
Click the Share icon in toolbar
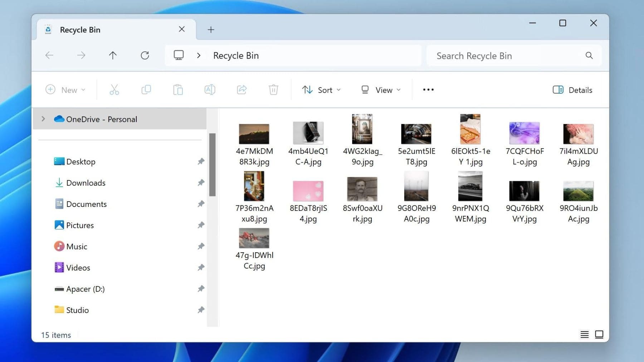coord(242,90)
